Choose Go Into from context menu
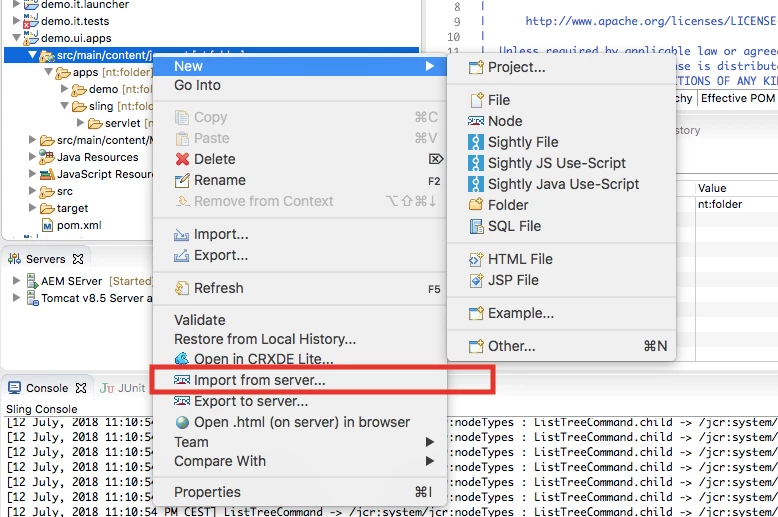The image size is (778, 517). click(x=300, y=85)
